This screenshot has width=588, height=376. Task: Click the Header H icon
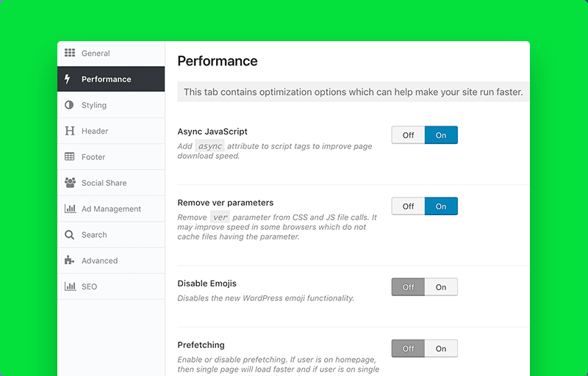click(x=70, y=131)
